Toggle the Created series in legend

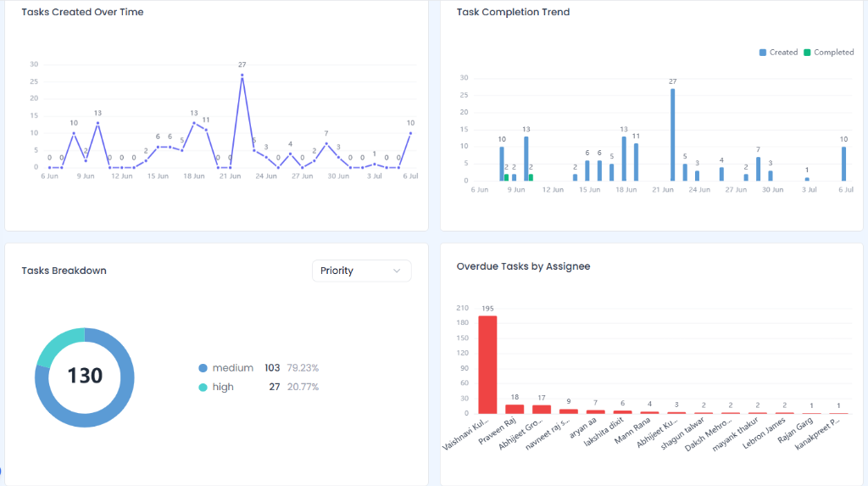(778, 52)
